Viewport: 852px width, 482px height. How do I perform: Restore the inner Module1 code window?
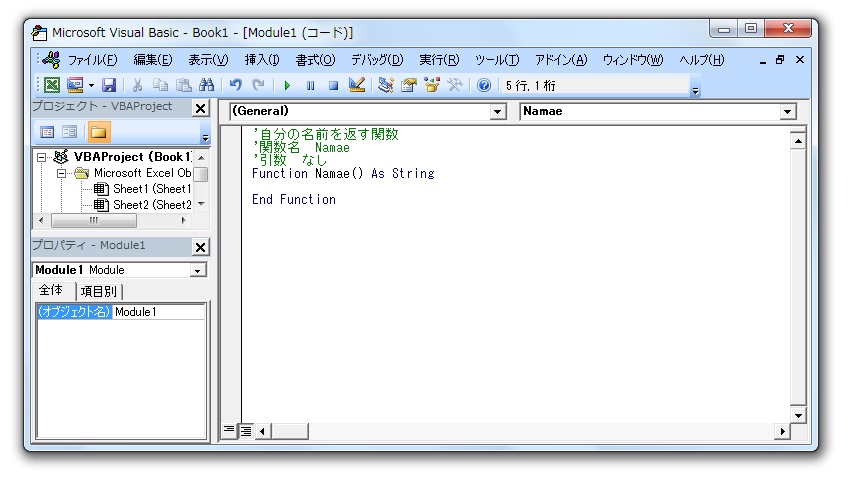780,60
